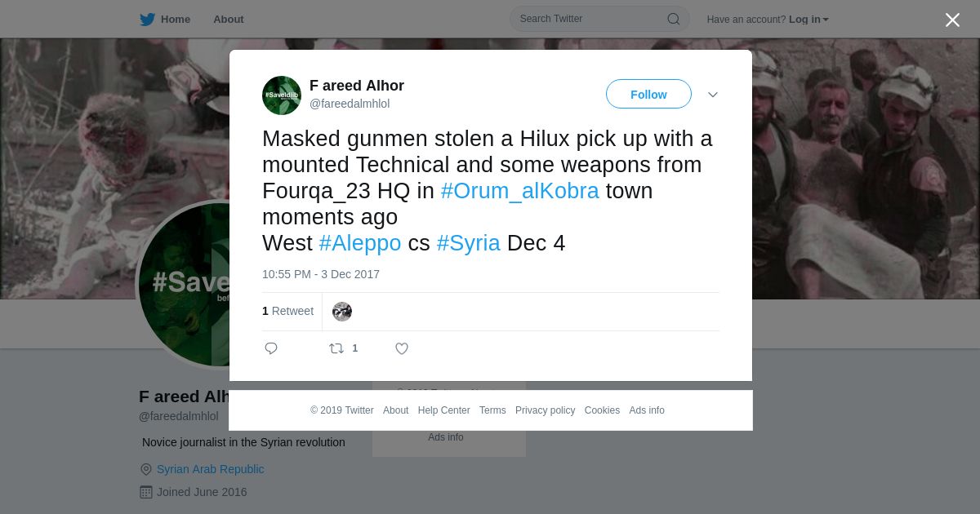
Task: Open the #Syria hashtag link
Action: [x=469, y=243]
